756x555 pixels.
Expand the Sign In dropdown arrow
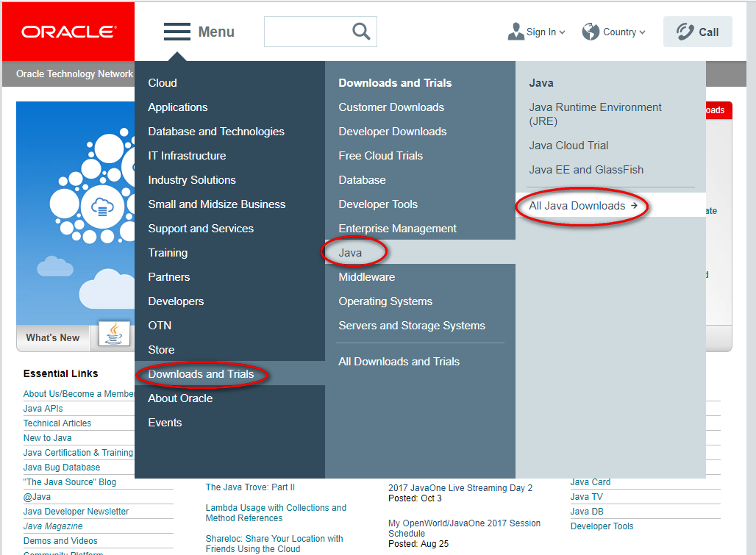click(x=562, y=32)
